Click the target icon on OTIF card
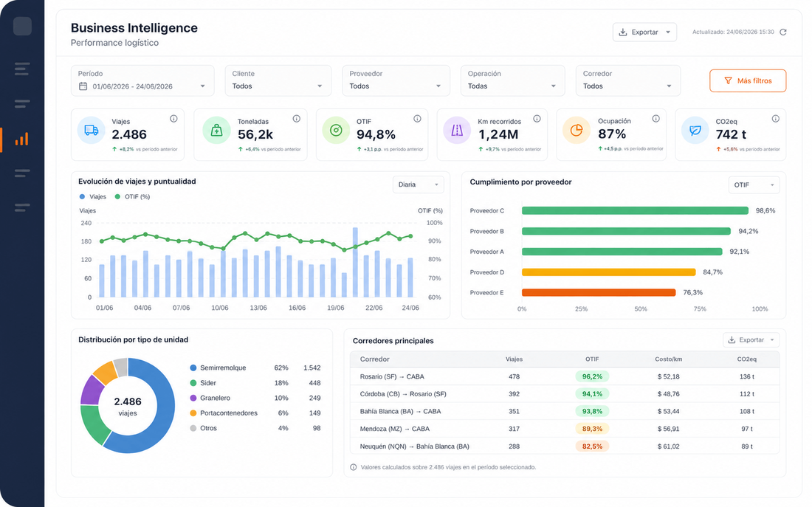The image size is (812, 507). click(x=336, y=130)
